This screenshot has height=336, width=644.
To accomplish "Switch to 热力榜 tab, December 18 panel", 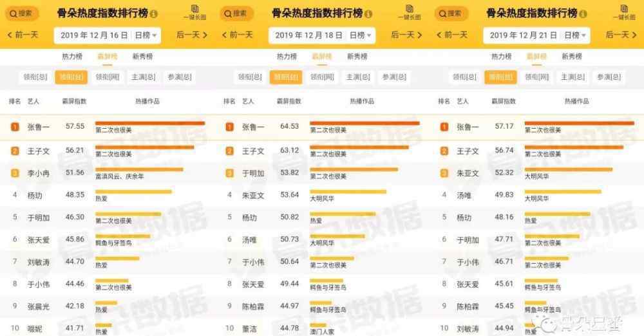I will 287,56.
